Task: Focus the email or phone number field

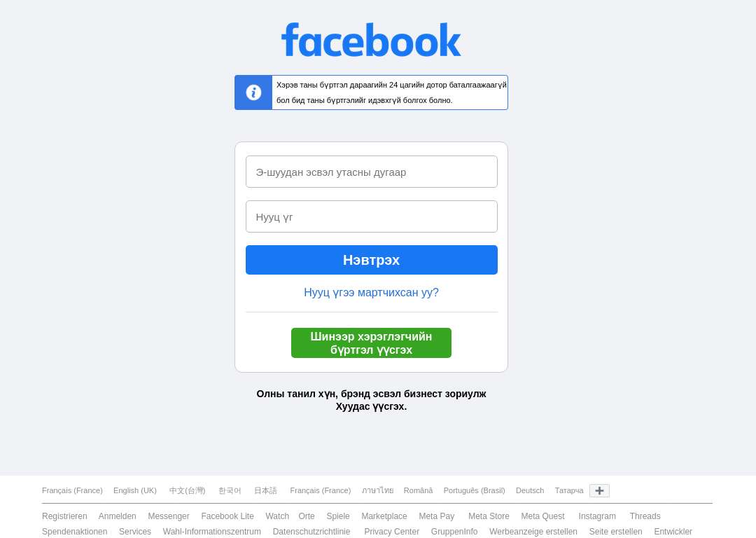Action: click(371, 172)
